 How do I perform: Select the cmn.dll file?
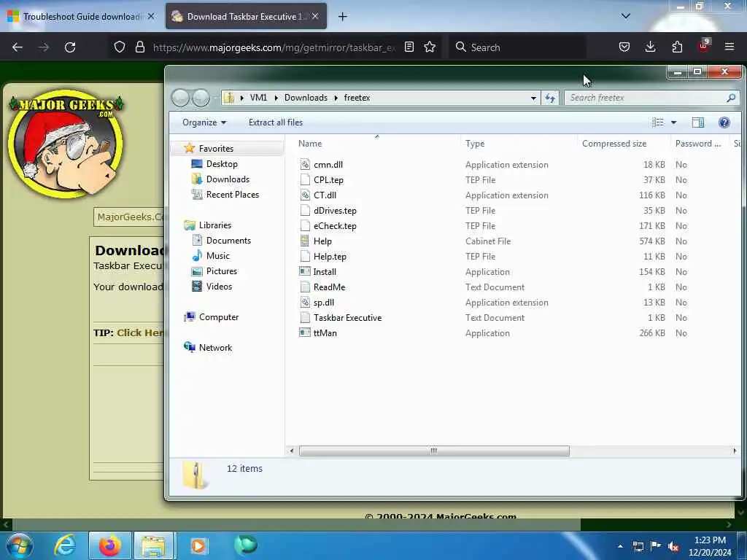[x=328, y=165]
